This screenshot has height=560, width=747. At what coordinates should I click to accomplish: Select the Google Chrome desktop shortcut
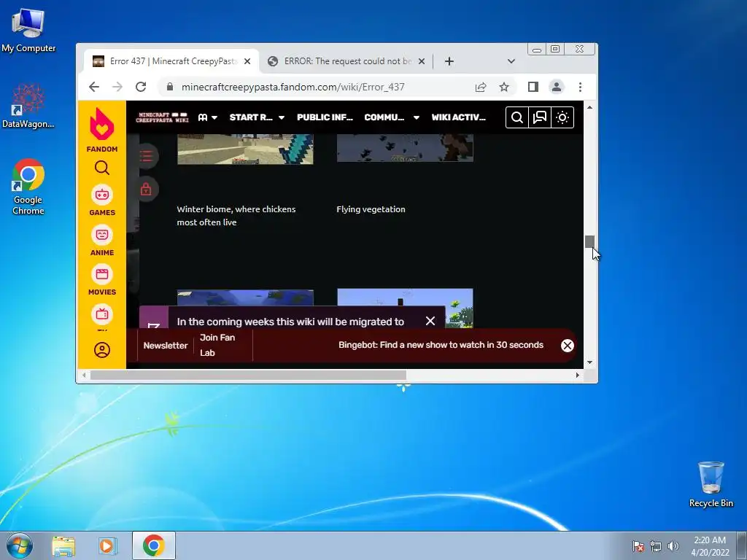(x=28, y=187)
